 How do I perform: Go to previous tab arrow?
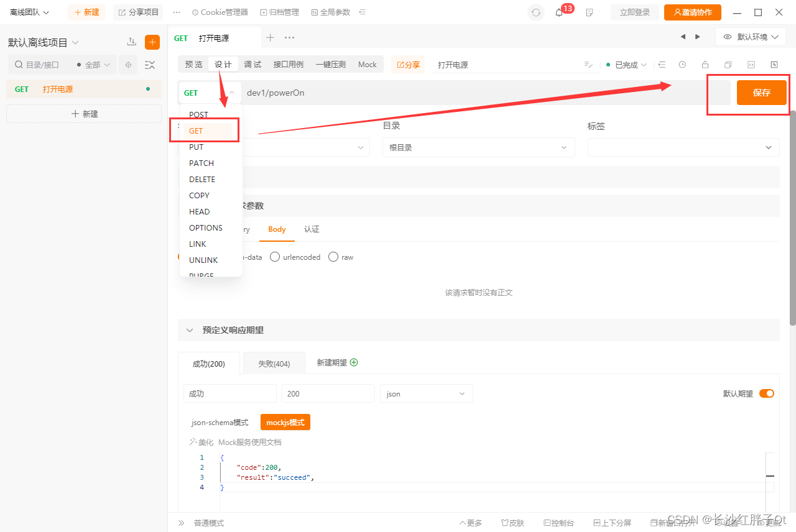[683, 37]
